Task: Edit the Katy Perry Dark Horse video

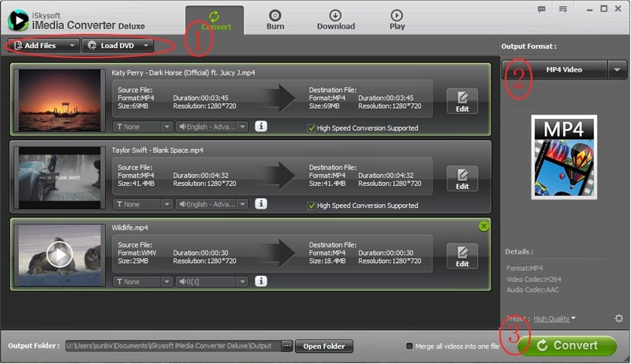Action: [x=462, y=102]
